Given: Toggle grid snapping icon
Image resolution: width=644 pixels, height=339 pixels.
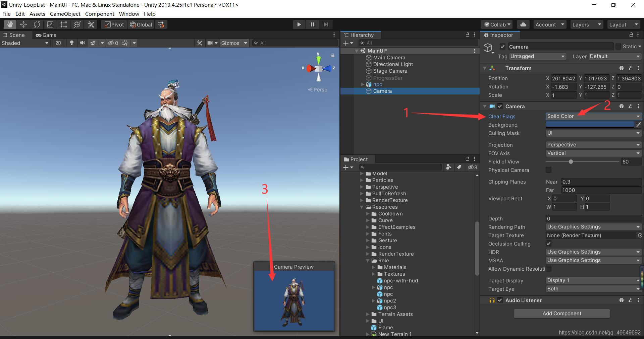Looking at the screenshot, I should [x=161, y=24].
